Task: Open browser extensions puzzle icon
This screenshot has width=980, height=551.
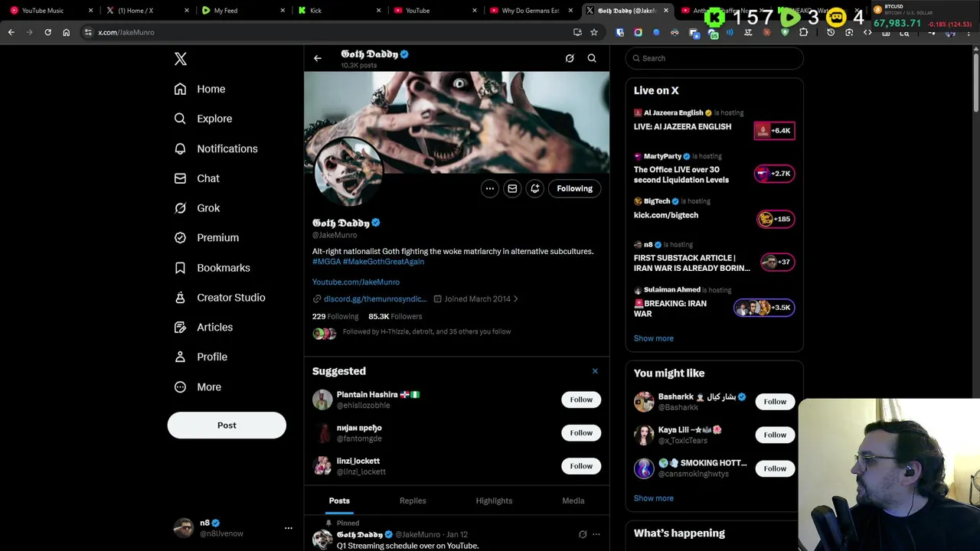Action: pos(803,32)
